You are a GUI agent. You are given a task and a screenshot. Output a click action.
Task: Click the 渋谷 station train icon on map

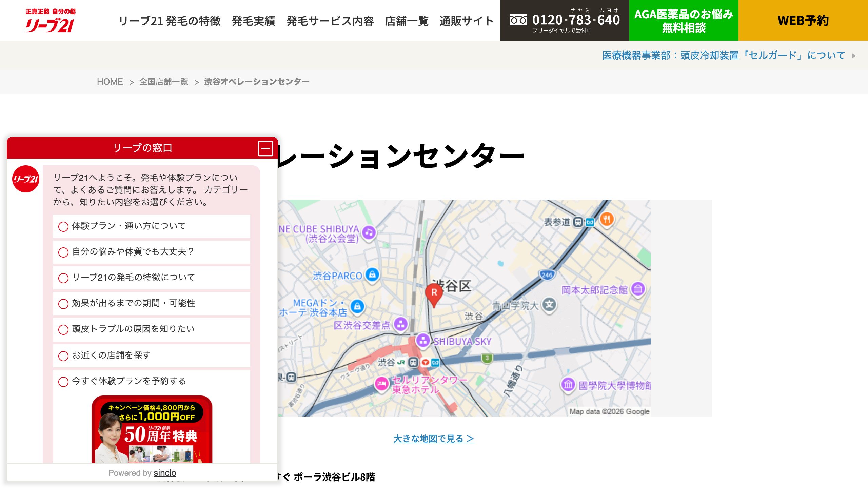pos(413,362)
